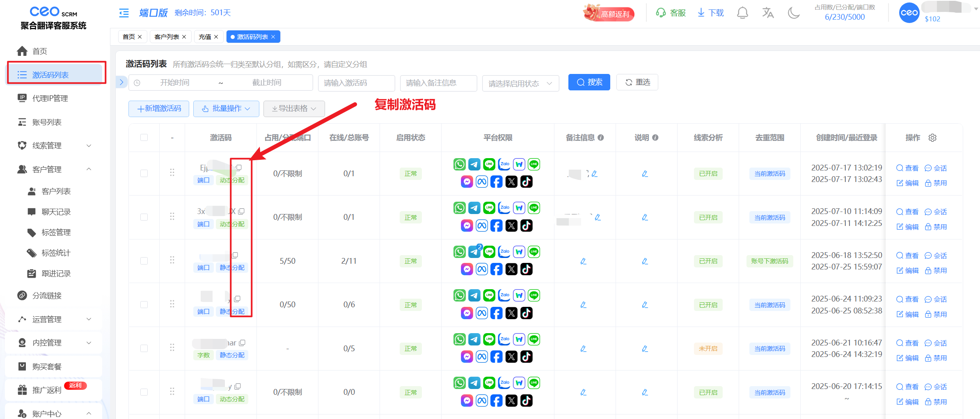Screen dimensions: 980x419
Task: Switch to the 充值 tab
Action: (x=208, y=37)
